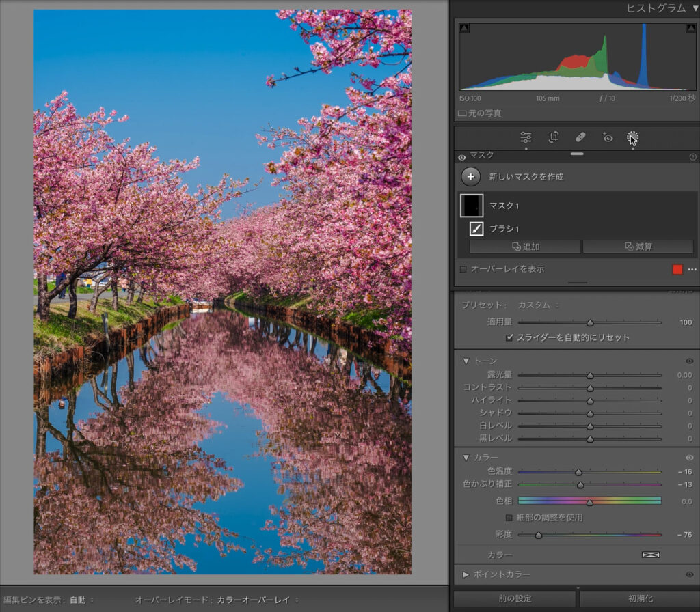Activate the Red Eye correction tool
Viewport: 700px width, 612px height.
[607, 137]
